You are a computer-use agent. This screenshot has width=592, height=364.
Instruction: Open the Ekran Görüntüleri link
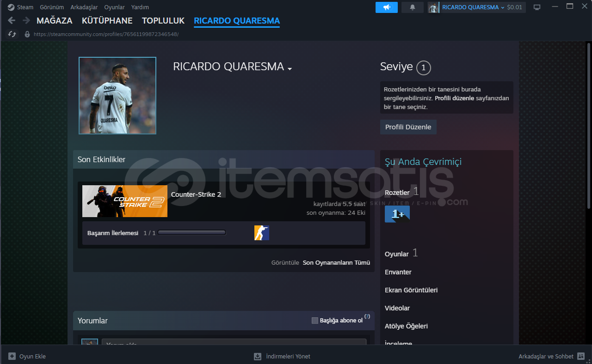(x=411, y=290)
